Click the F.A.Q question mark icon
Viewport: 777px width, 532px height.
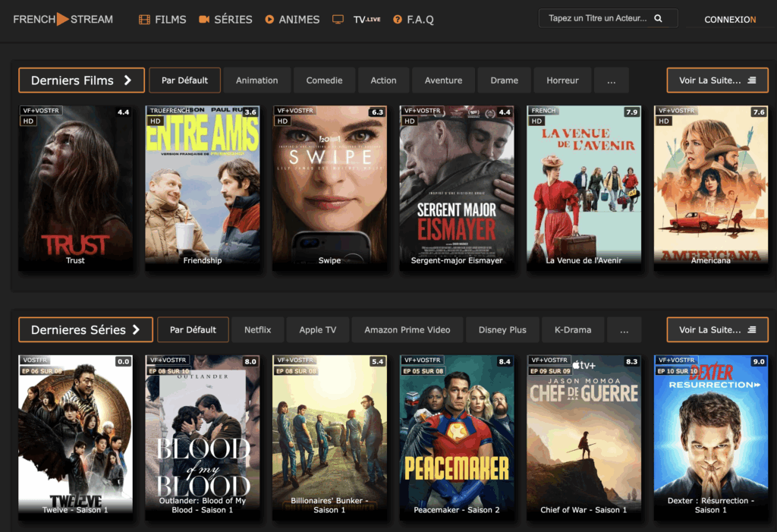pyautogui.click(x=397, y=20)
